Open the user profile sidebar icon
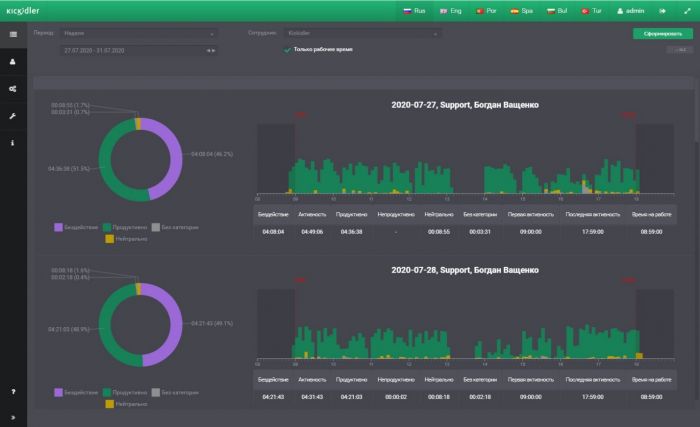Viewport: 700px width, 427px height. coord(13,62)
